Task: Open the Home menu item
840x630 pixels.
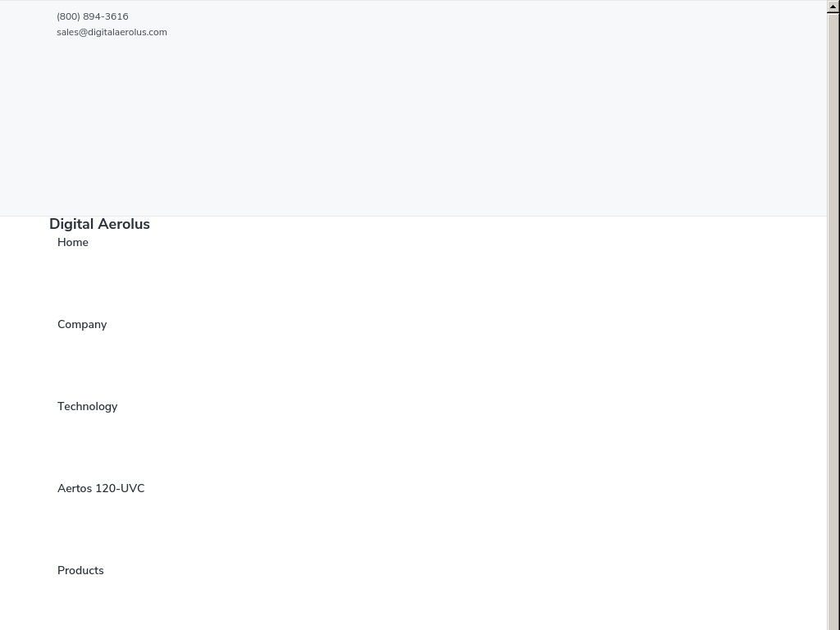Action: [73, 242]
